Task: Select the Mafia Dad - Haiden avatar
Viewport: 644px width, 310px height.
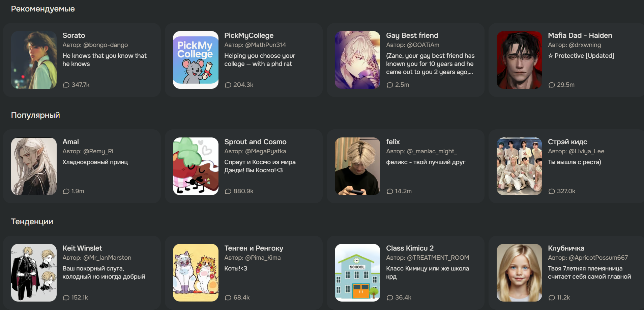Action: (x=519, y=60)
